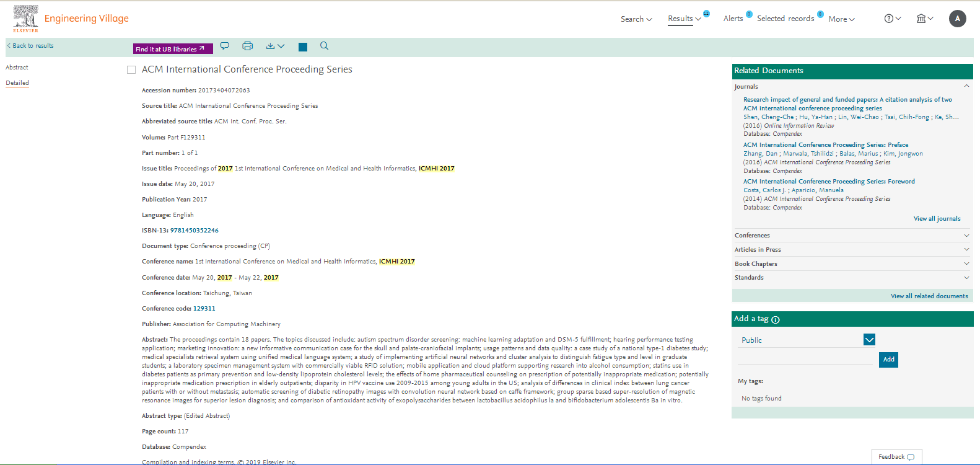Open the institution building icon menu
Image resolution: width=980 pixels, height=465 pixels.
click(x=925, y=19)
